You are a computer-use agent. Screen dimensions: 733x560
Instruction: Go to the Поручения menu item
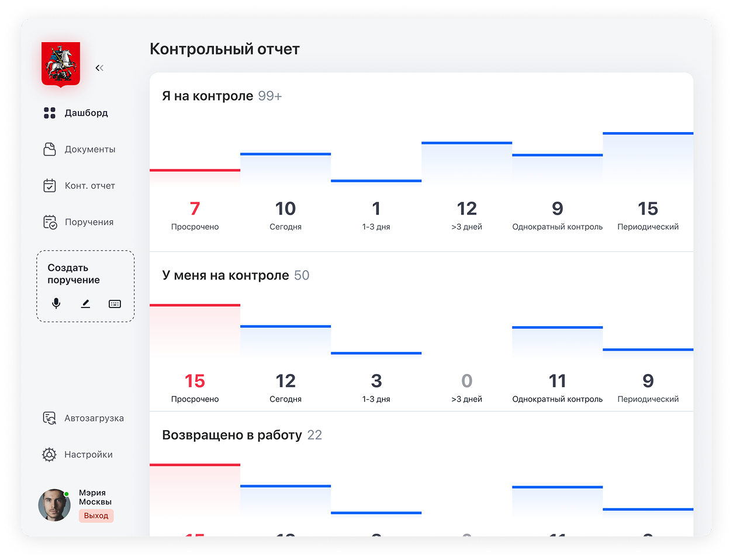coord(89,222)
